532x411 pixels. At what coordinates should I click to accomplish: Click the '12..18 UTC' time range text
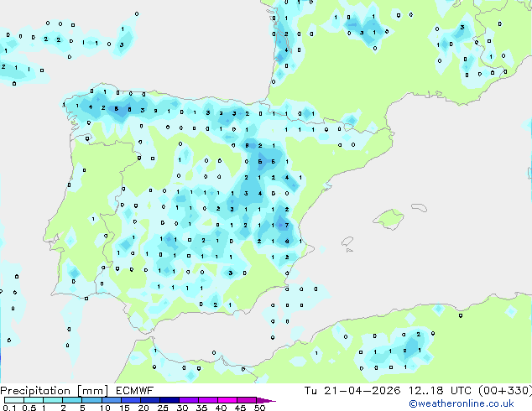(x=440, y=391)
